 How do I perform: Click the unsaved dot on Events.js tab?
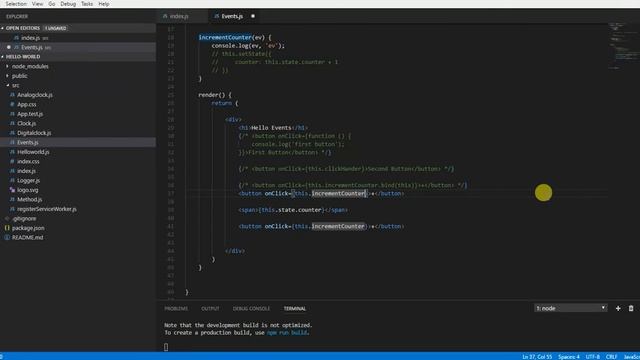point(253,16)
